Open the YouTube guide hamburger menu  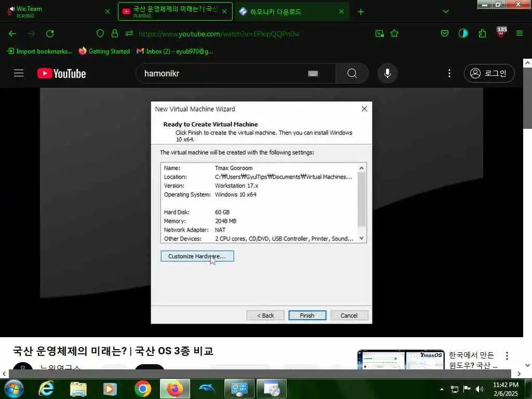click(x=19, y=73)
